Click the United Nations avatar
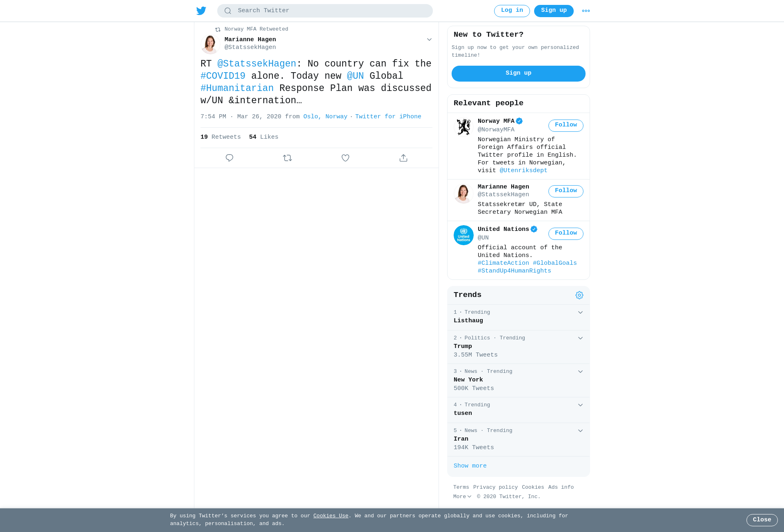This screenshot has height=532, width=784. coord(463,235)
